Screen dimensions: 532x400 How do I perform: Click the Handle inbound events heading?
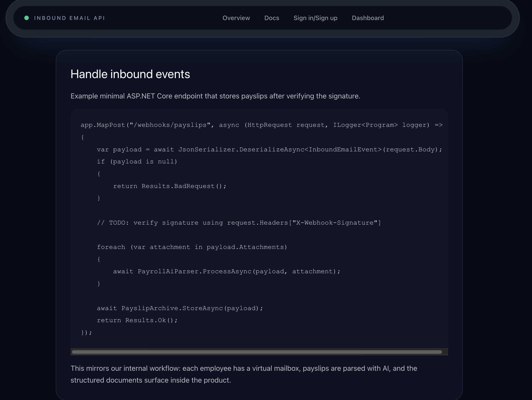coord(130,74)
